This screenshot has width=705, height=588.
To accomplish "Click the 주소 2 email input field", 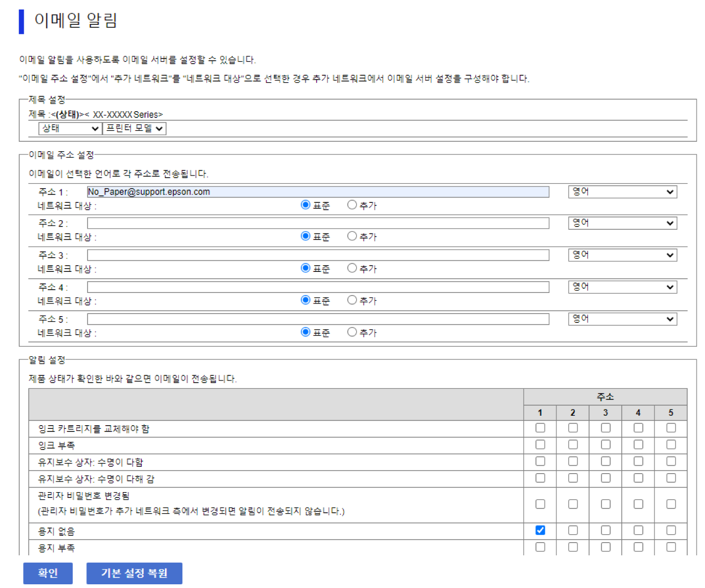I will click(318, 223).
